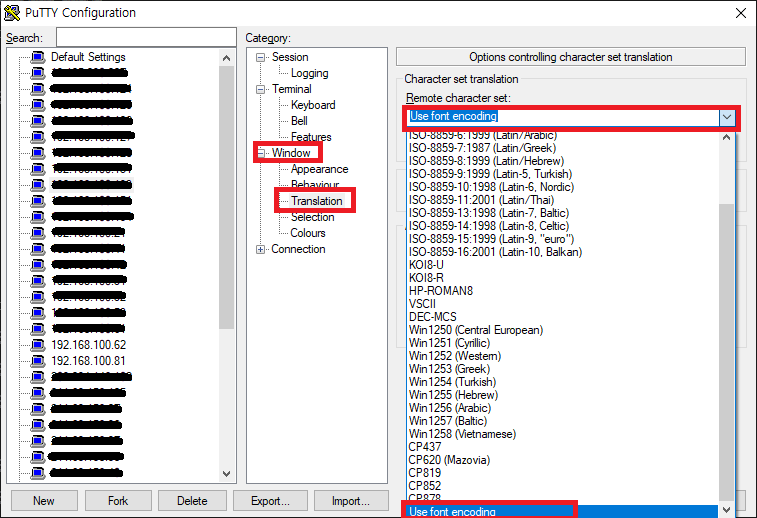The height and width of the screenshot is (518, 757).
Task: Choose ISO-8859-10:1998 (Latin-6, Nordic) option
Action: click(x=491, y=187)
